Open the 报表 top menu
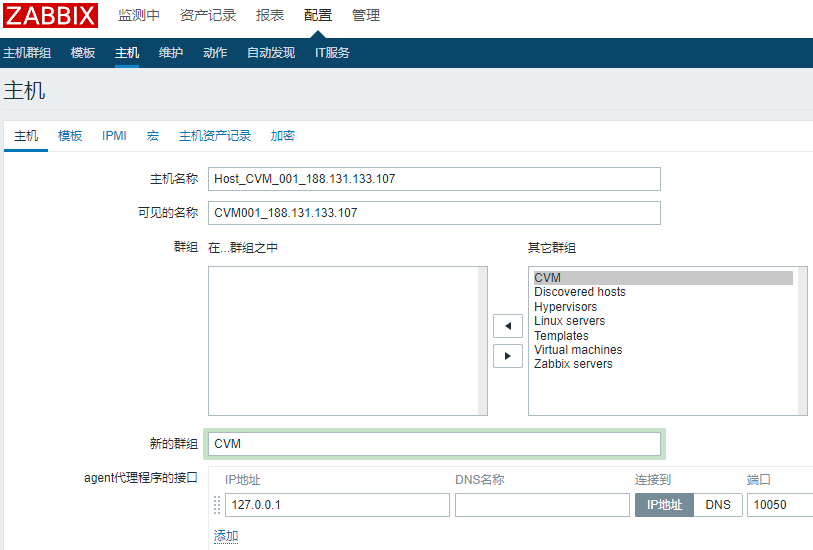The height and width of the screenshot is (550, 813). 270,15
